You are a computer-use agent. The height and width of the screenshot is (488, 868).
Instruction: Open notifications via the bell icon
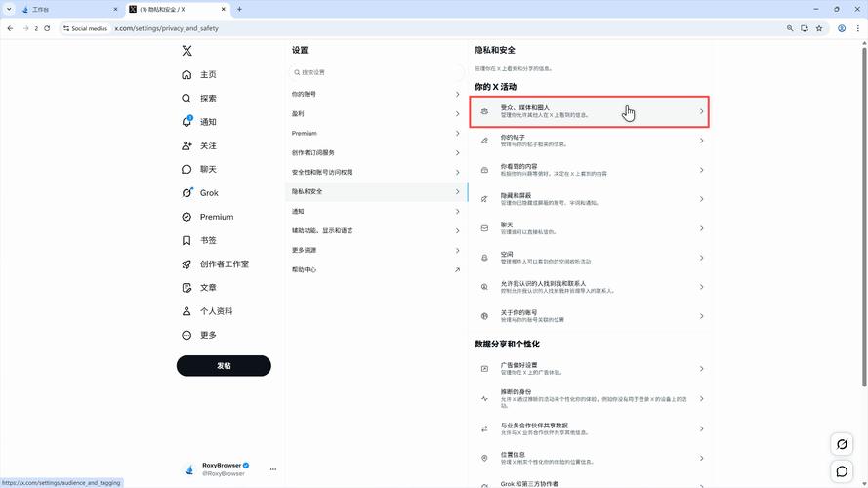[x=186, y=122]
